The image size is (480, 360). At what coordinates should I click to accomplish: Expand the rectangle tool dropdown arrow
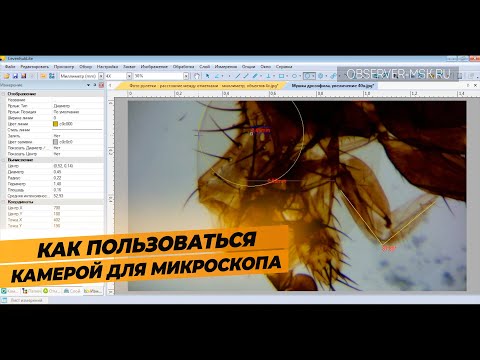tap(287, 76)
